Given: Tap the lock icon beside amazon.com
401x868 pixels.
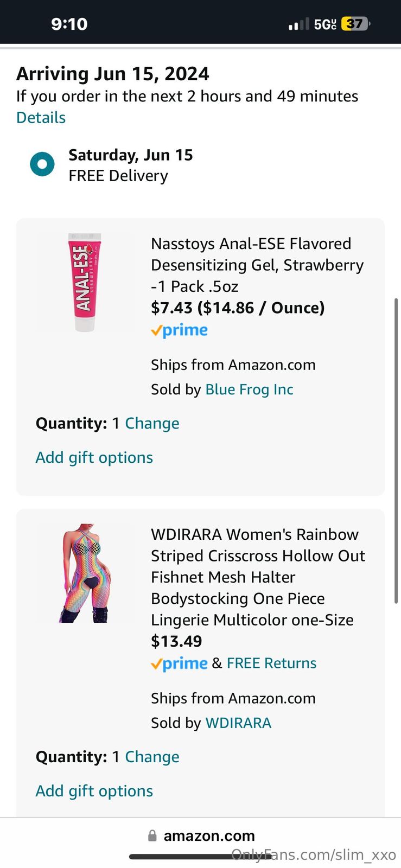Looking at the screenshot, I should 152,836.
